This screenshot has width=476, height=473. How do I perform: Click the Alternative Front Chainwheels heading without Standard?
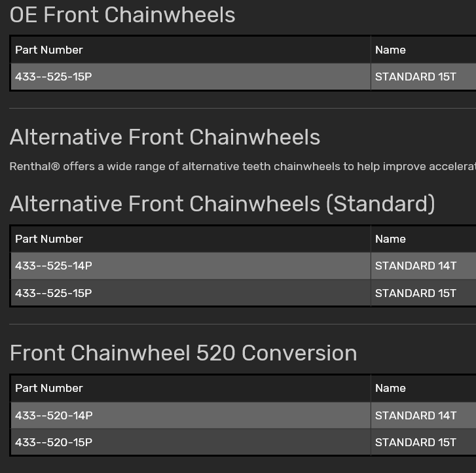(x=165, y=137)
